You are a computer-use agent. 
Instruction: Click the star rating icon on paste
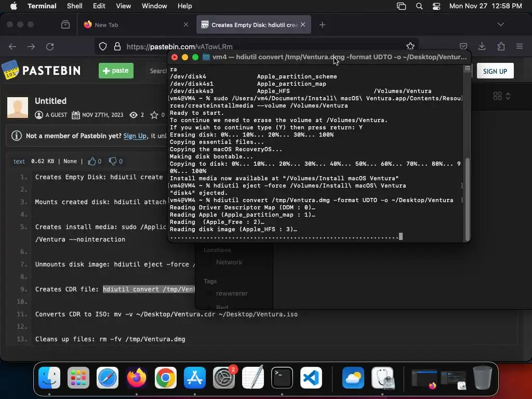154,115
